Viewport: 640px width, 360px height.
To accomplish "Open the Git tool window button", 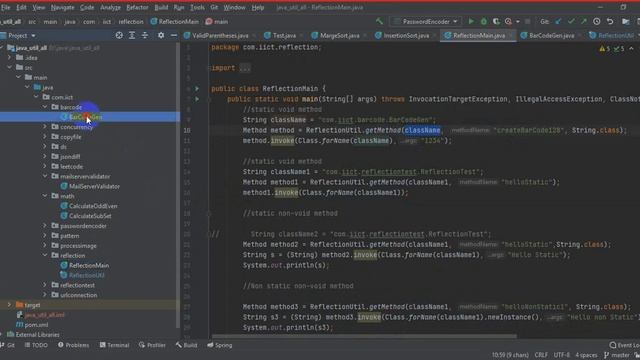I will point(7,345).
